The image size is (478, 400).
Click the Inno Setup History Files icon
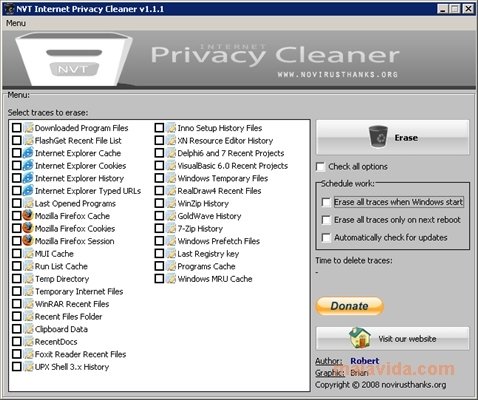[x=171, y=128]
